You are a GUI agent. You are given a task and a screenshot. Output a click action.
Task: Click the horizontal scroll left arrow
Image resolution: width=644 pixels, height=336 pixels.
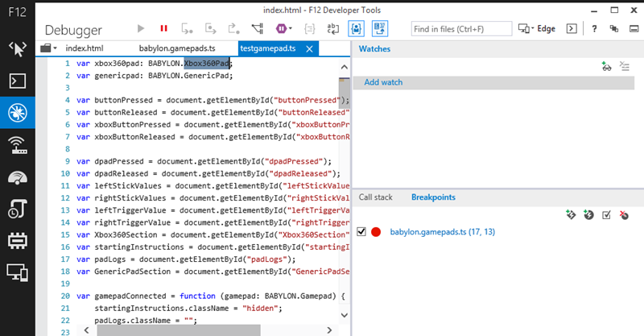[86, 330]
